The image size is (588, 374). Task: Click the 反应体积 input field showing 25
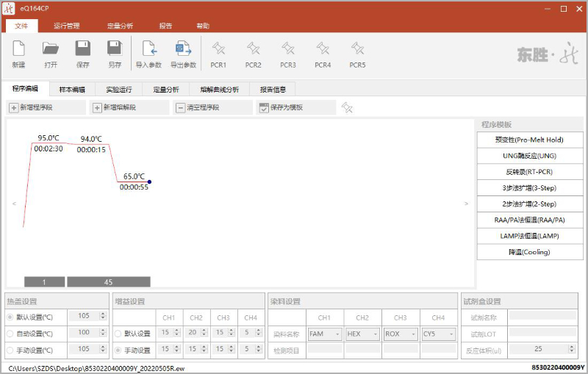544,349
